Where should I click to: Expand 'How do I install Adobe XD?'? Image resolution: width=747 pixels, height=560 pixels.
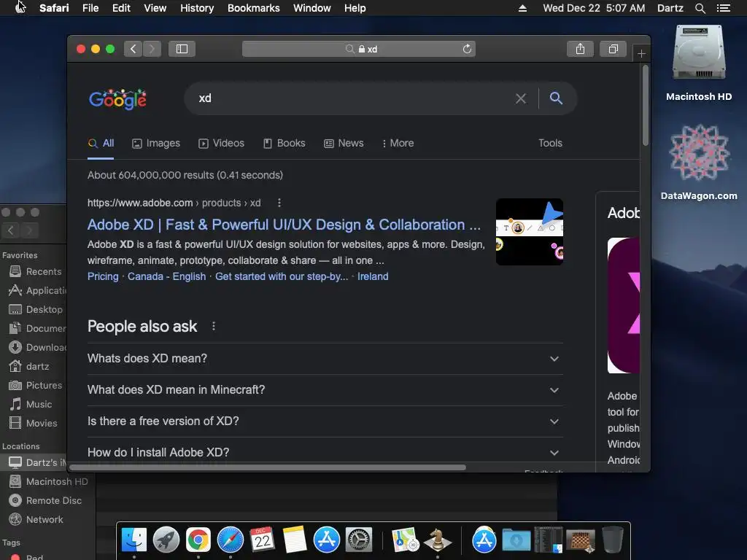tap(325, 452)
